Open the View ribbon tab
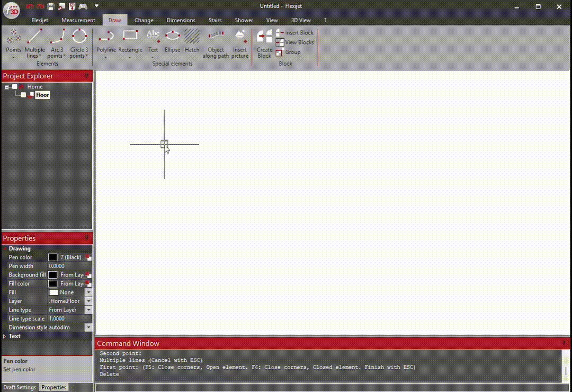Viewport: 572px width, 392px height. 272,20
